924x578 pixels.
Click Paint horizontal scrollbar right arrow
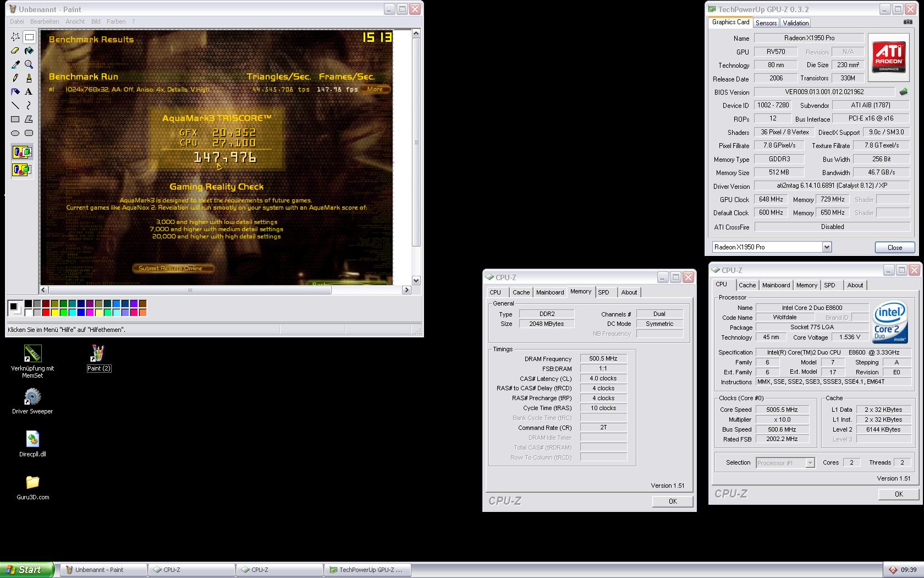pos(406,290)
